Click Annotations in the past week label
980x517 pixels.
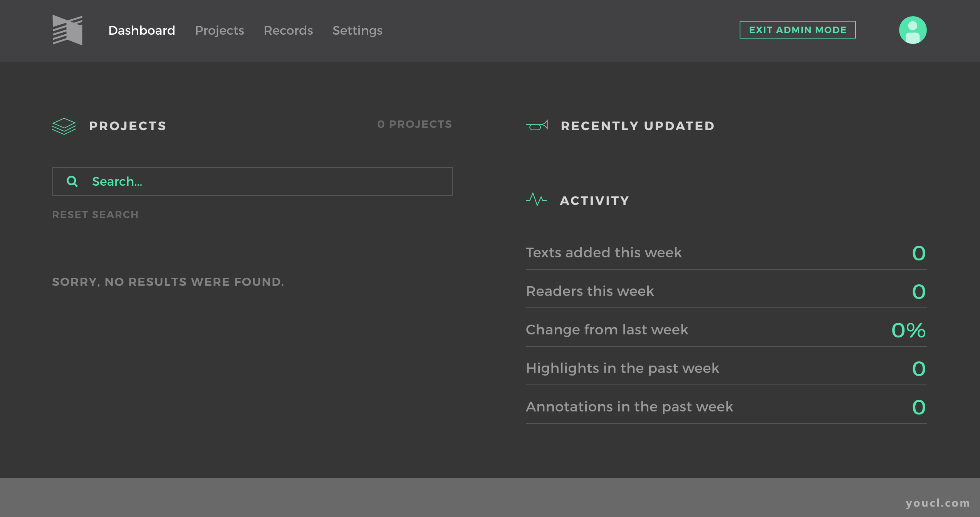[x=629, y=407]
